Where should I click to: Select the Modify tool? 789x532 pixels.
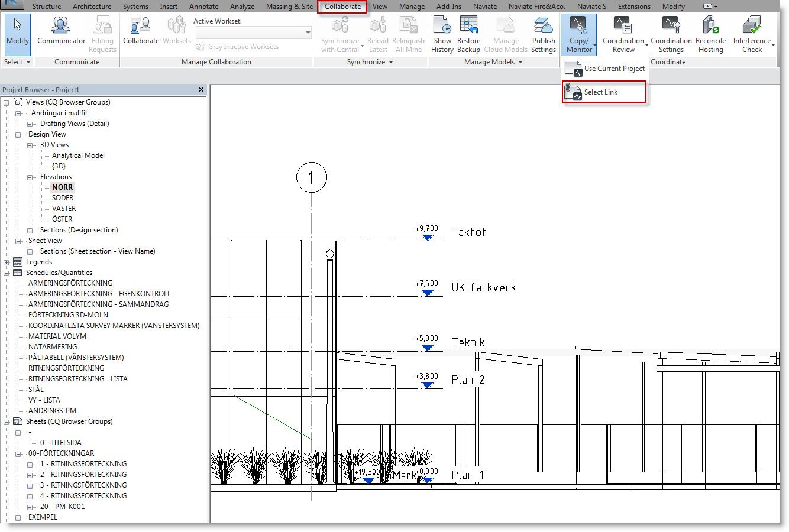click(x=17, y=35)
